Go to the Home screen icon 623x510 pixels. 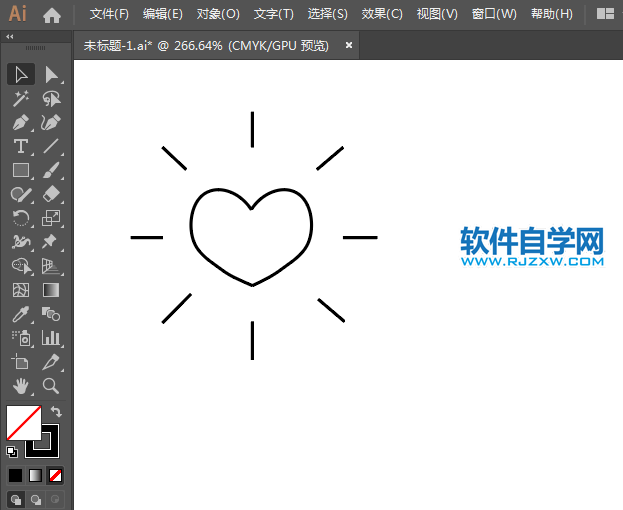click(x=52, y=15)
